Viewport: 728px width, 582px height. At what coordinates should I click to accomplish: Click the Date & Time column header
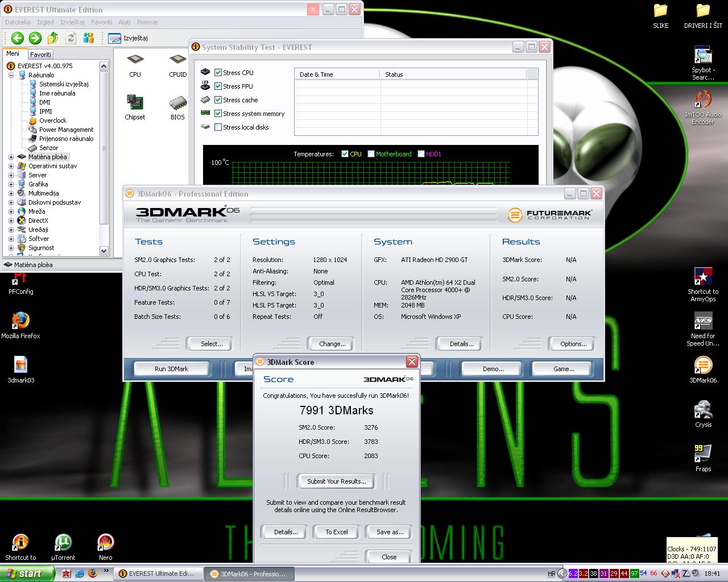pos(337,74)
